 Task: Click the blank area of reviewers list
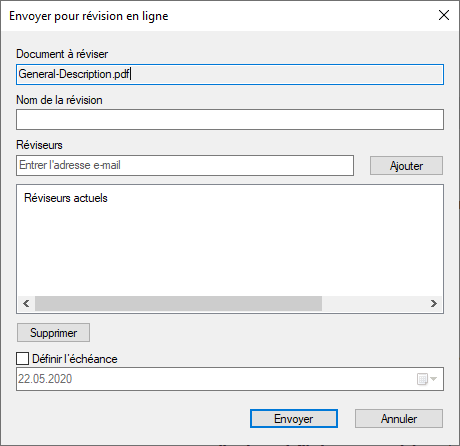230,250
